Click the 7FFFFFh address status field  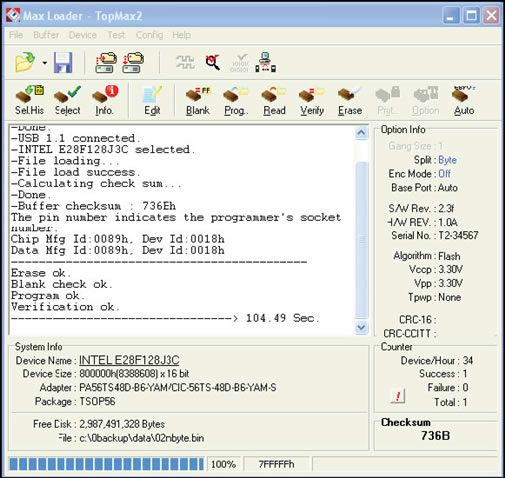point(276,464)
